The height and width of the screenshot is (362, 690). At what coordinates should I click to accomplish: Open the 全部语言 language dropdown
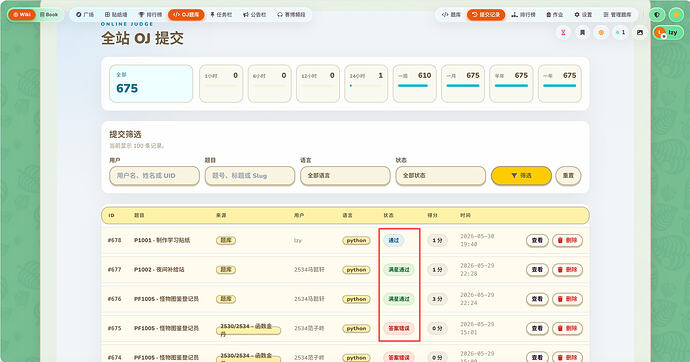pos(345,176)
